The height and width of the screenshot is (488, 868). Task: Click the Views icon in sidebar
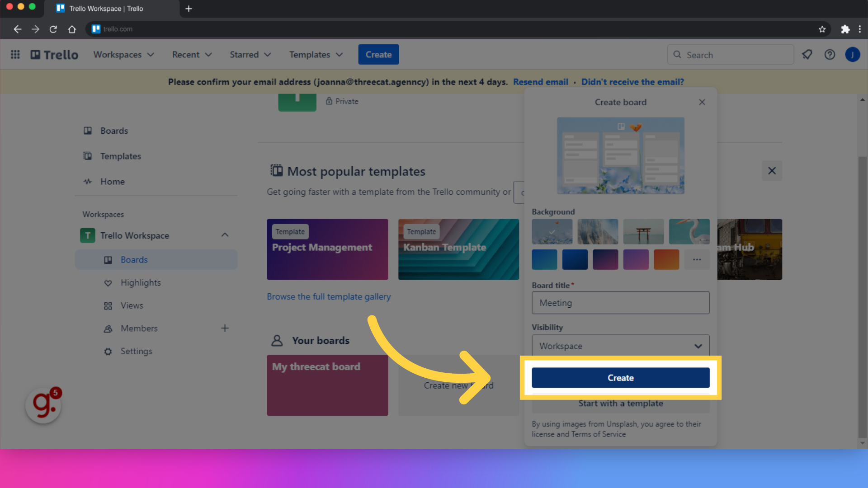107,305
